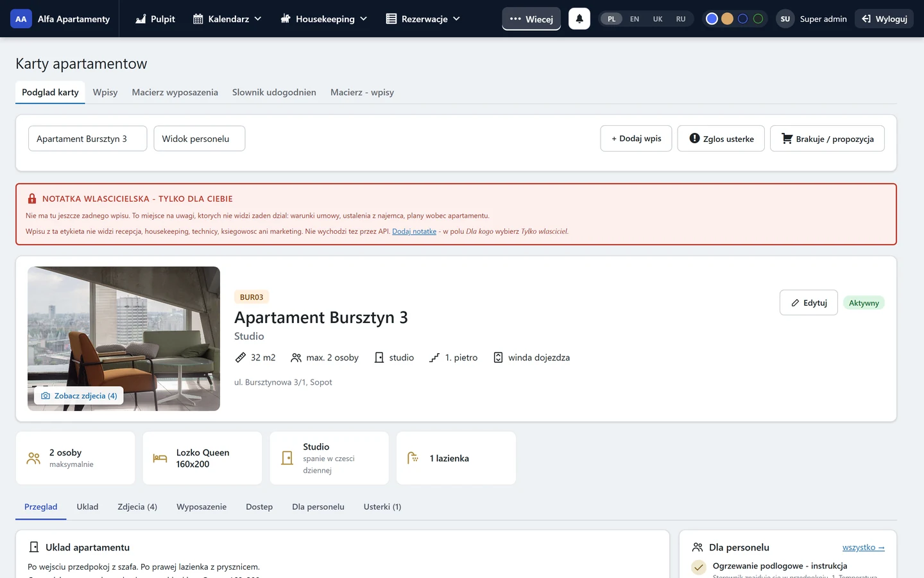Click the door icon beside Uklad apartamentu heading
Image resolution: width=924 pixels, height=578 pixels.
click(x=34, y=547)
